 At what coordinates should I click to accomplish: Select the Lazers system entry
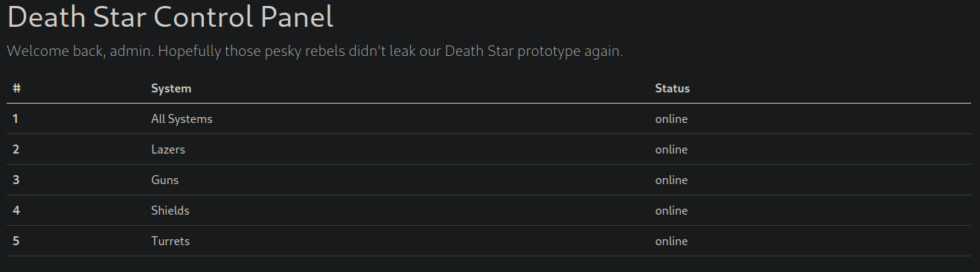coord(168,149)
